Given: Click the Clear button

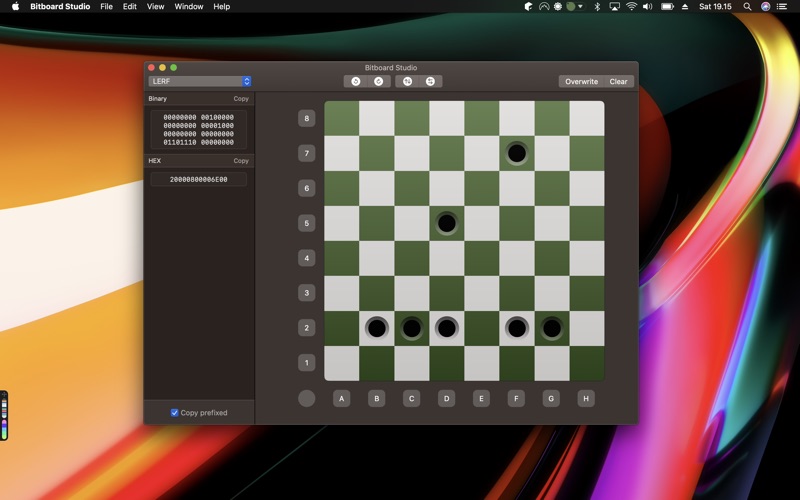Looking at the screenshot, I should click(x=618, y=82).
